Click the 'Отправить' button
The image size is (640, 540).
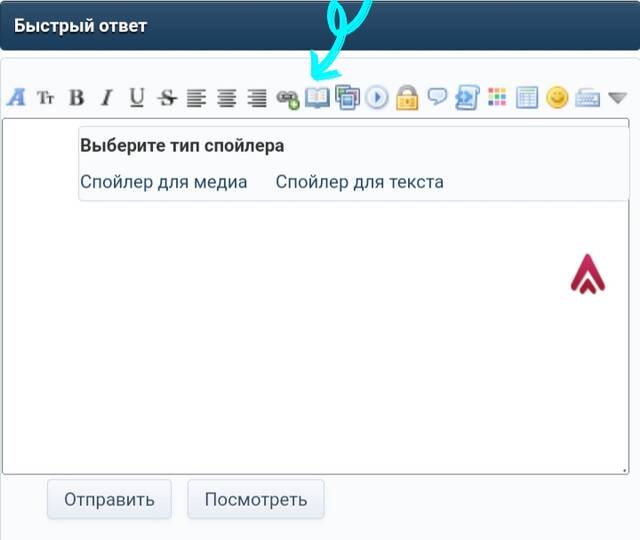pos(109,499)
